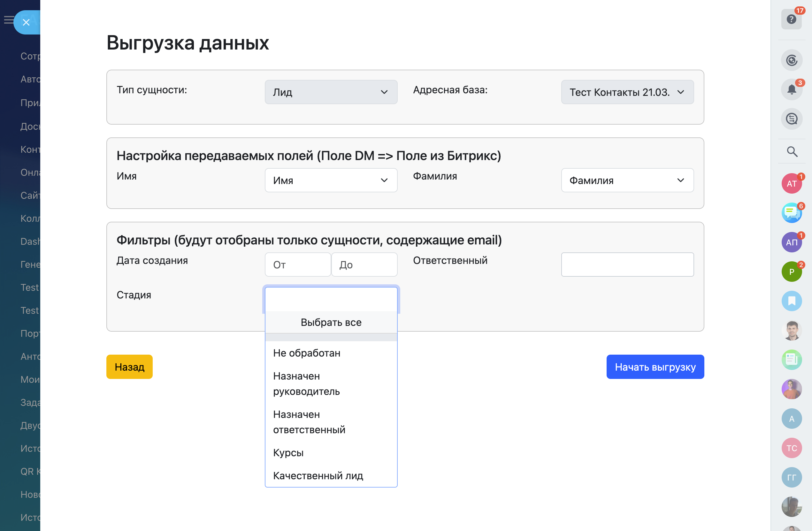Open the search magnifier icon

click(792, 151)
